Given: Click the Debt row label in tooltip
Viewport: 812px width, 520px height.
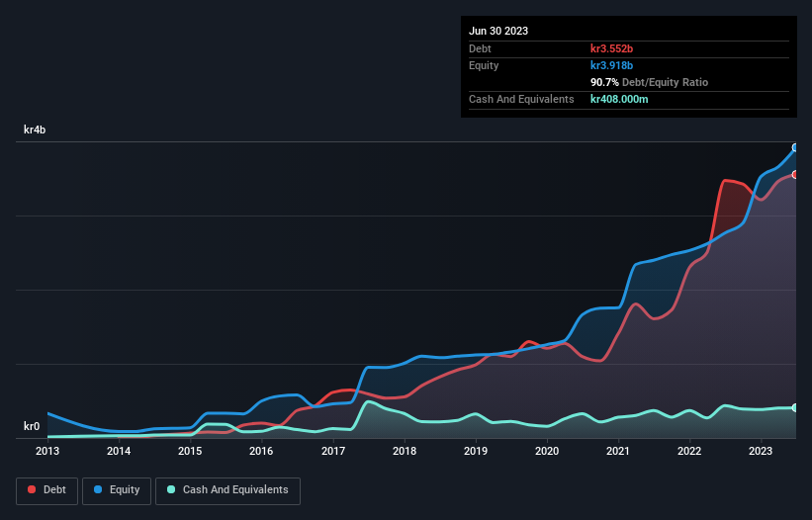Looking at the screenshot, I should tap(480, 48).
